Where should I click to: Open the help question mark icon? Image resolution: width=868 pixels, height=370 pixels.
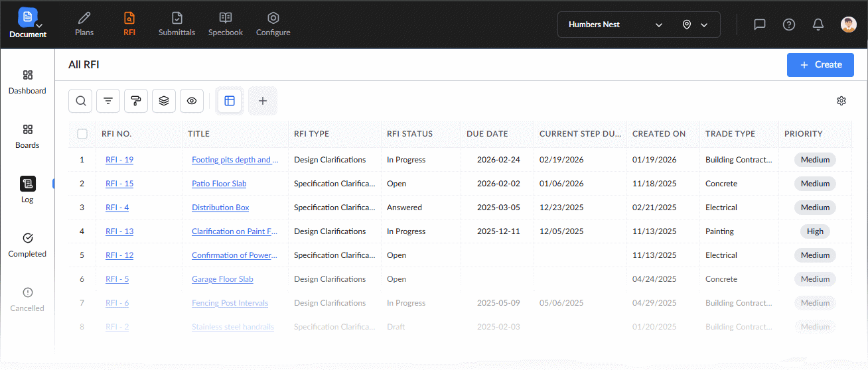[x=789, y=25]
